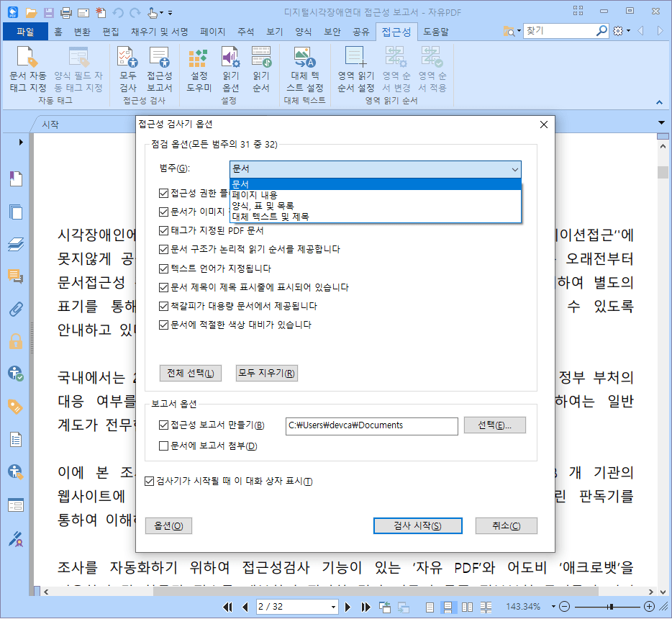672x619 pixels.
Task: Click 모두 검사 accessibility check icon
Action: click(x=128, y=68)
